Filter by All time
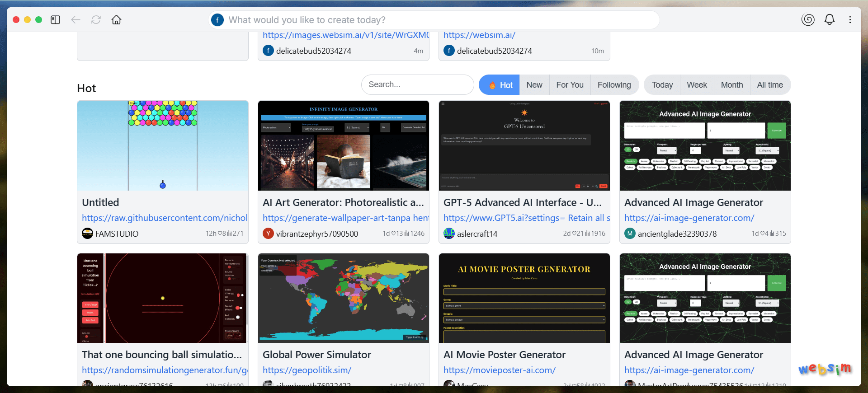The image size is (868, 393). tap(770, 85)
